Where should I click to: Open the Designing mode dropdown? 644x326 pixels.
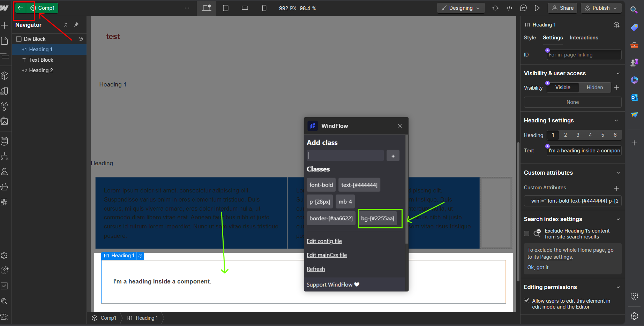[x=460, y=8]
